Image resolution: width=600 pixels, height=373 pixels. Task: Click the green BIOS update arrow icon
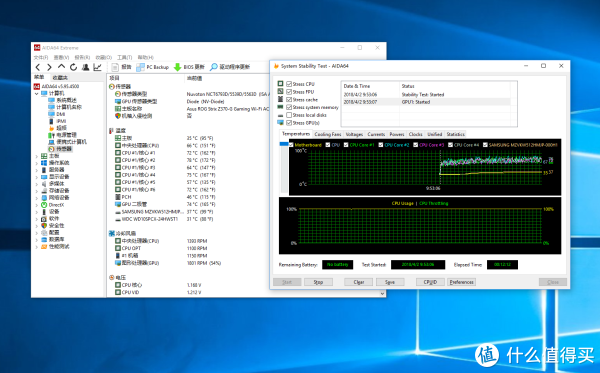(x=178, y=67)
